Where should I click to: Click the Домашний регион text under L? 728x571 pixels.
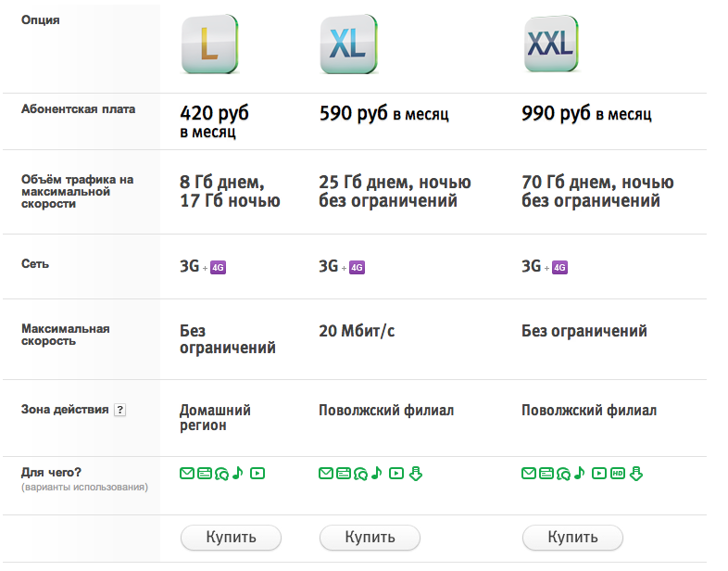(x=215, y=418)
